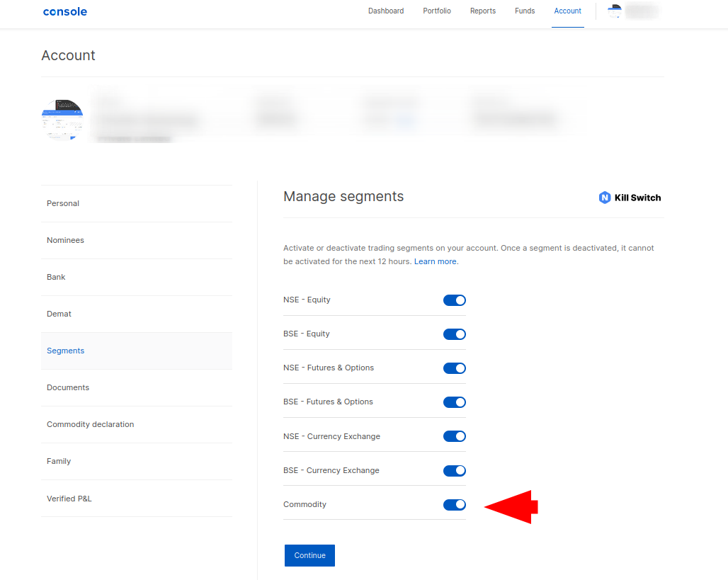Turn off the Commodity segment toggle

pos(455,504)
